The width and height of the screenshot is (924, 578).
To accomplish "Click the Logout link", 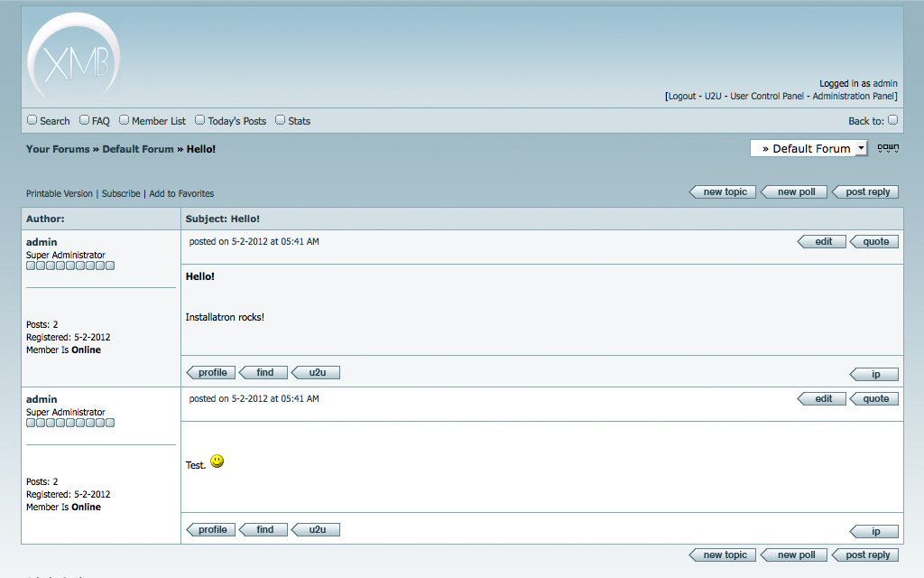I will tap(681, 97).
